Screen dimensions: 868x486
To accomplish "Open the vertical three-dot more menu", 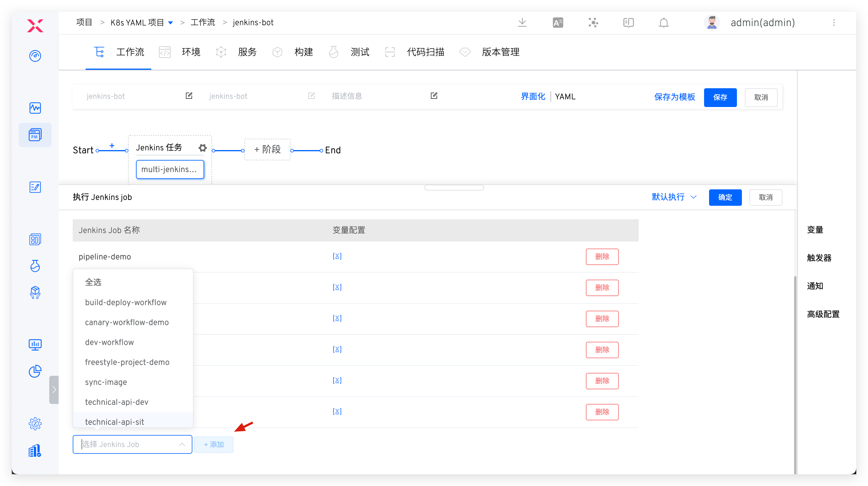I will (x=834, y=23).
